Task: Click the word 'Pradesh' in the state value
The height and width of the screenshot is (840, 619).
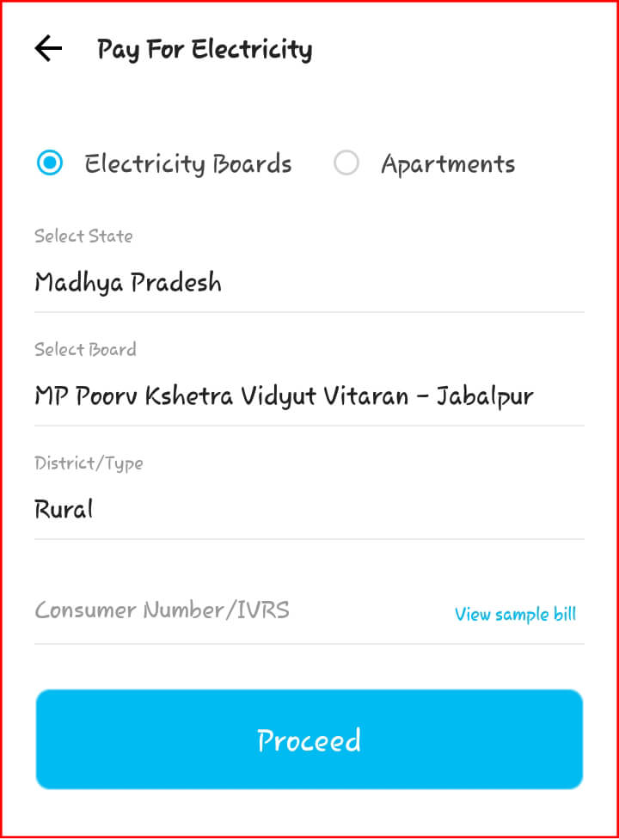Action: point(181,283)
